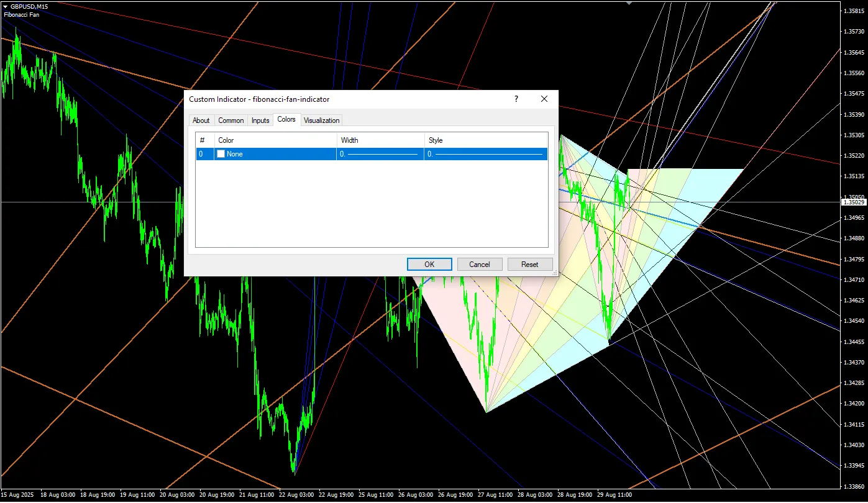Open the Visualization tab
This screenshot has height=503, width=868.
coord(321,120)
